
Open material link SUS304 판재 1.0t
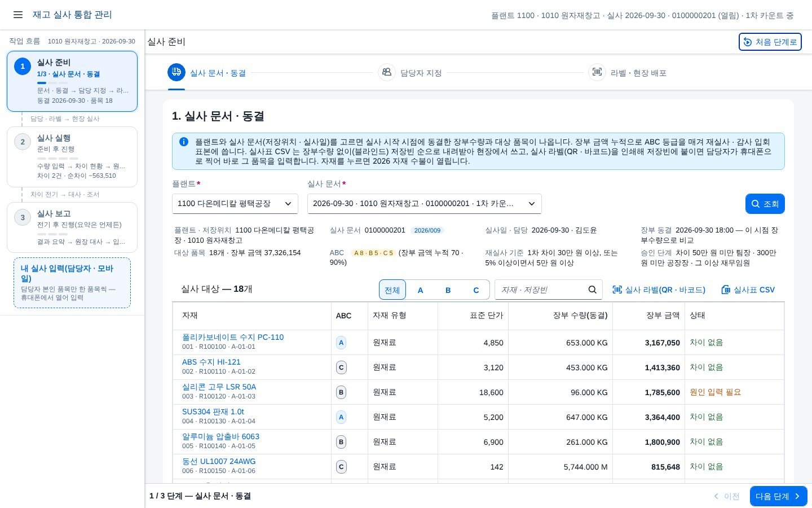[x=213, y=411]
